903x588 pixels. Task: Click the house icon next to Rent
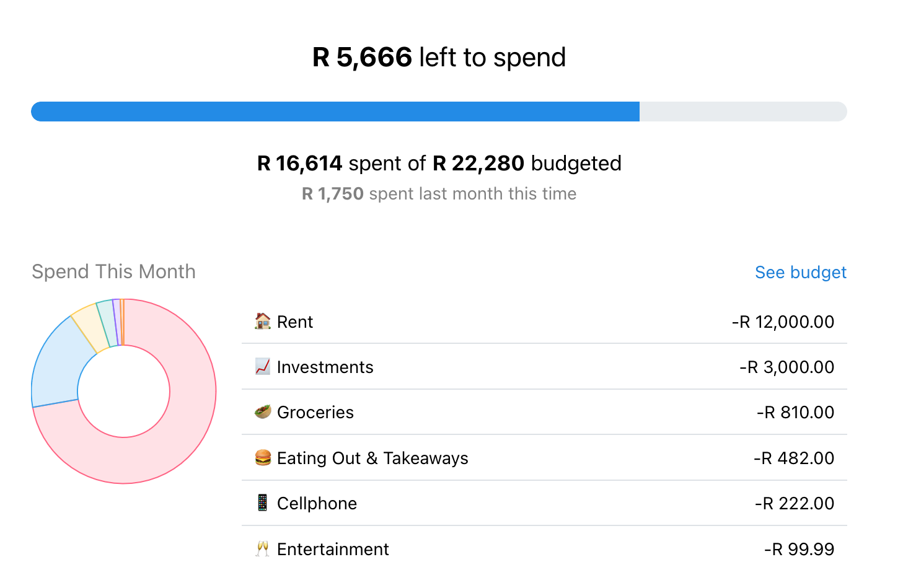263,321
